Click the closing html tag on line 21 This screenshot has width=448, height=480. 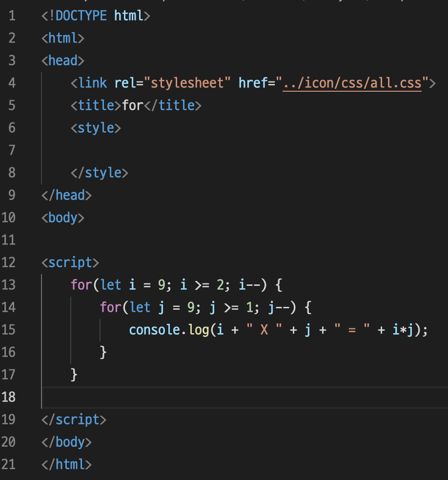tap(66, 464)
